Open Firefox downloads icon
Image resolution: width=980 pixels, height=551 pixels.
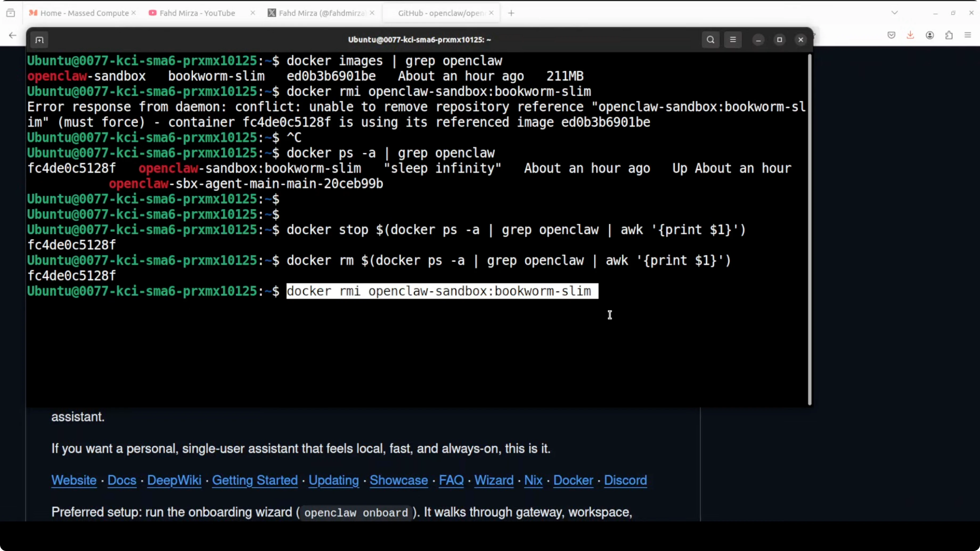pos(910,35)
